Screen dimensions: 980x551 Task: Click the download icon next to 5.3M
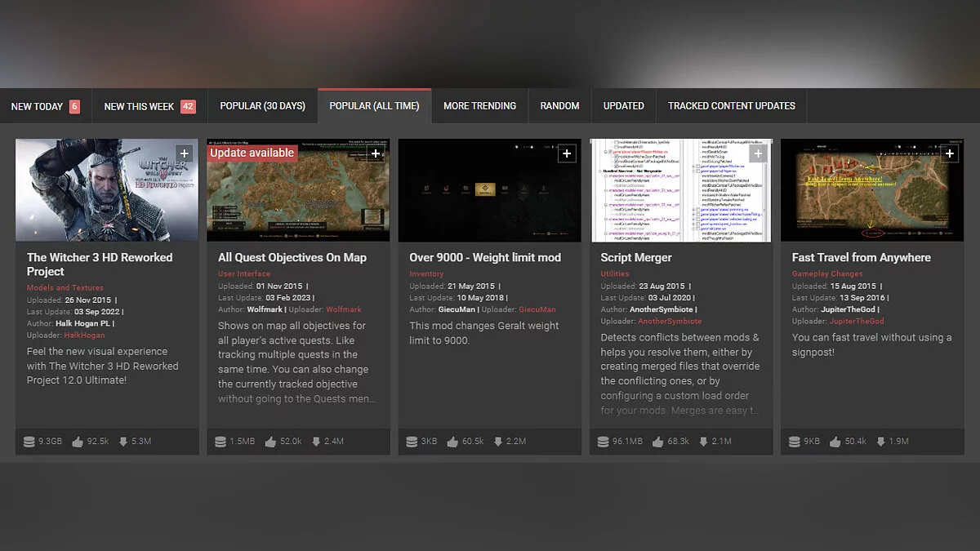[123, 442]
